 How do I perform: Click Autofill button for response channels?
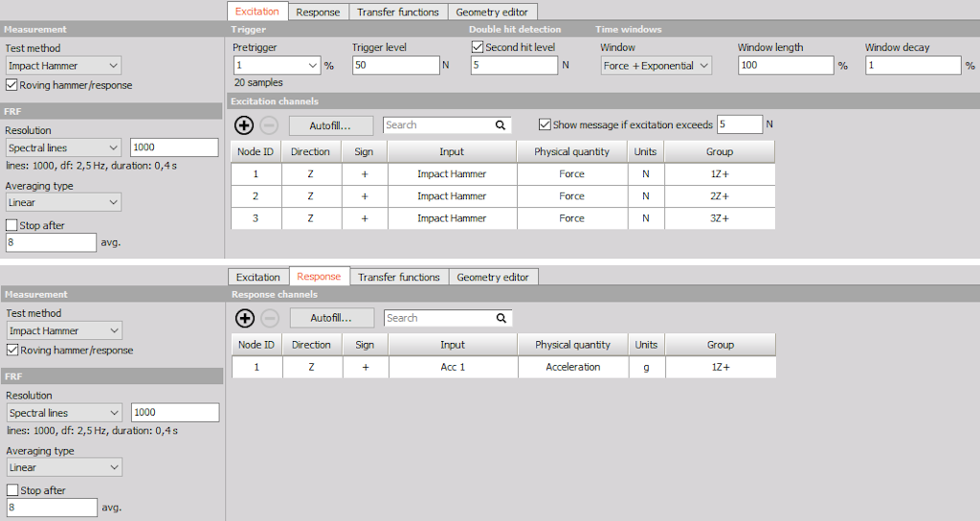click(x=331, y=318)
